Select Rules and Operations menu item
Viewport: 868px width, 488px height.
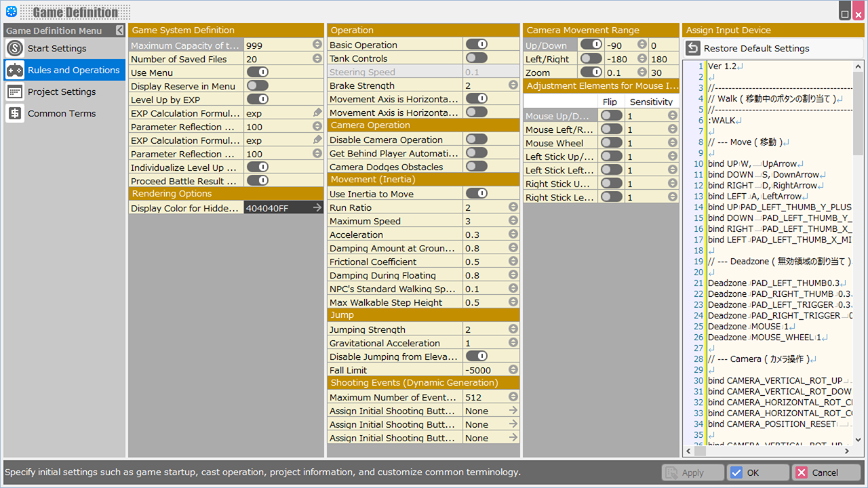73,70
